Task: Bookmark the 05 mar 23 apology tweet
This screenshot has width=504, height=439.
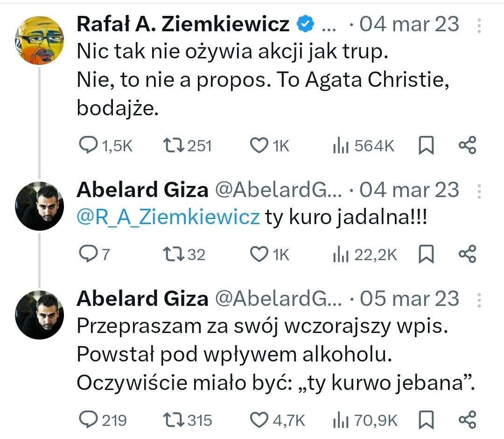Action: click(x=426, y=419)
